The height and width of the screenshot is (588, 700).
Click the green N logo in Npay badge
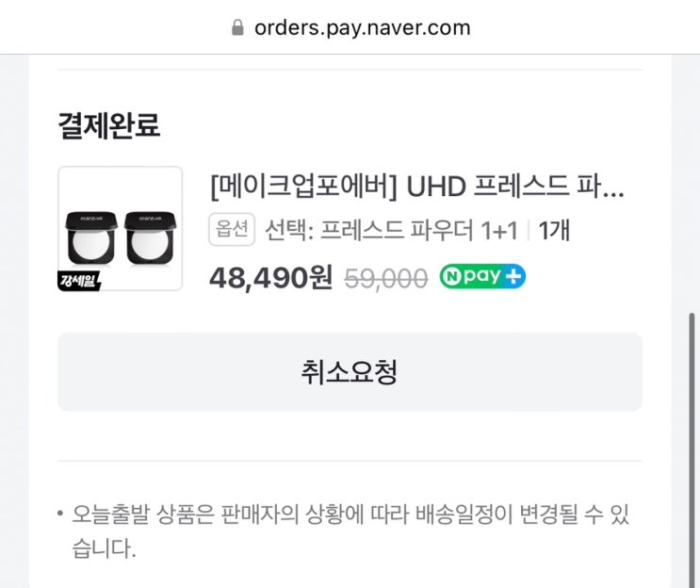[x=452, y=276]
